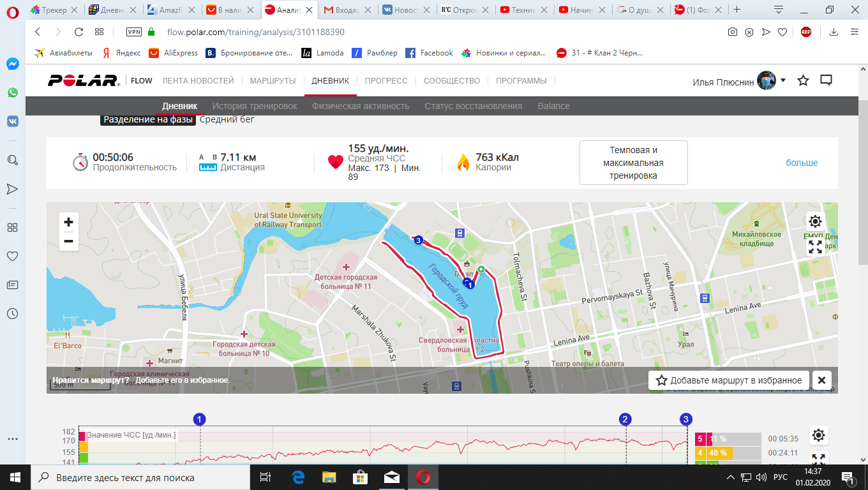
Task: Open the Adblock Plus extension
Action: pos(806,32)
